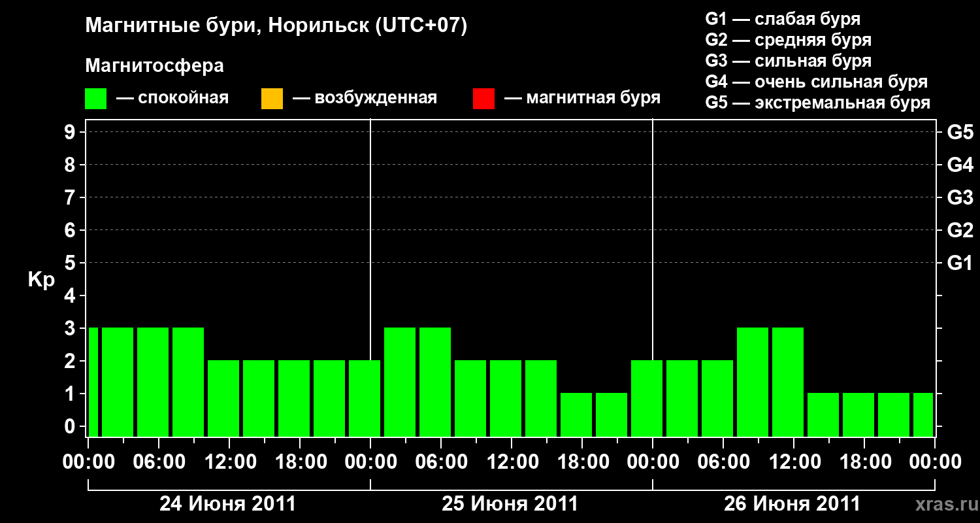Select the chart title 'Магнитные бури, Норильск (UTC+07)'
This screenshot has height=523, width=980.
point(276,26)
